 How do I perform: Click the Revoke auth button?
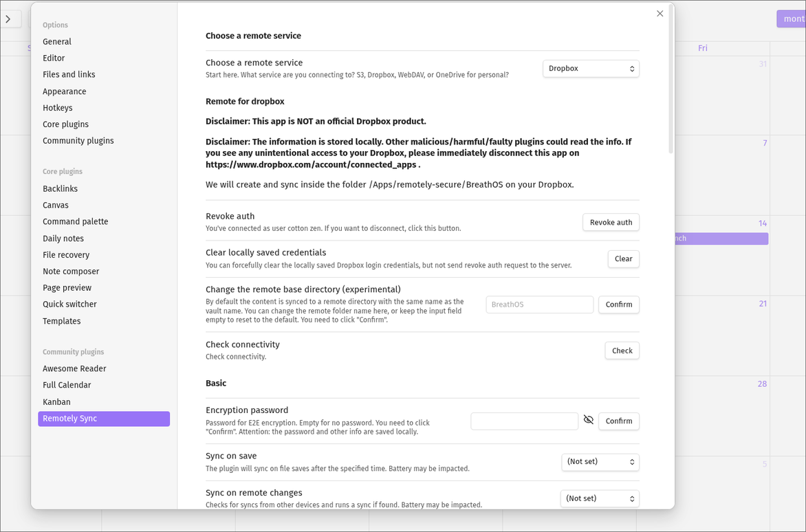(x=611, y=222)
